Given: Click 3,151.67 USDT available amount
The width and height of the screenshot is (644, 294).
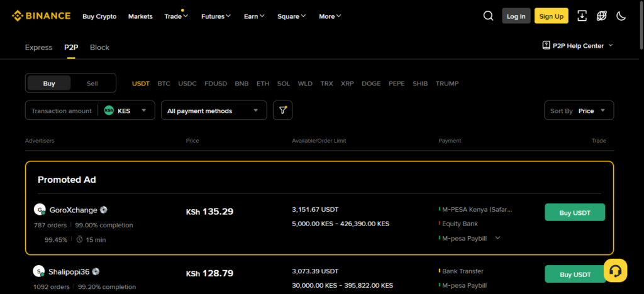Looking at the screenshot, I should (x=316, y=210).
